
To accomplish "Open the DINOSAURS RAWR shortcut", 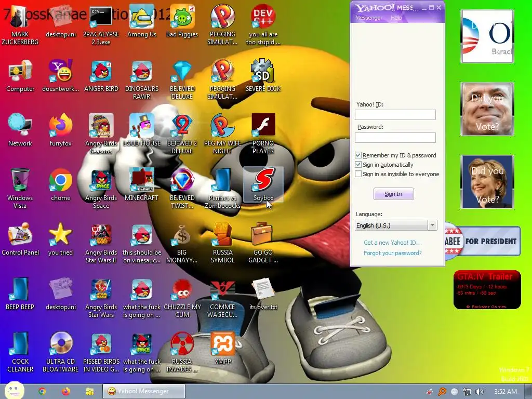I will coord(141,79).
